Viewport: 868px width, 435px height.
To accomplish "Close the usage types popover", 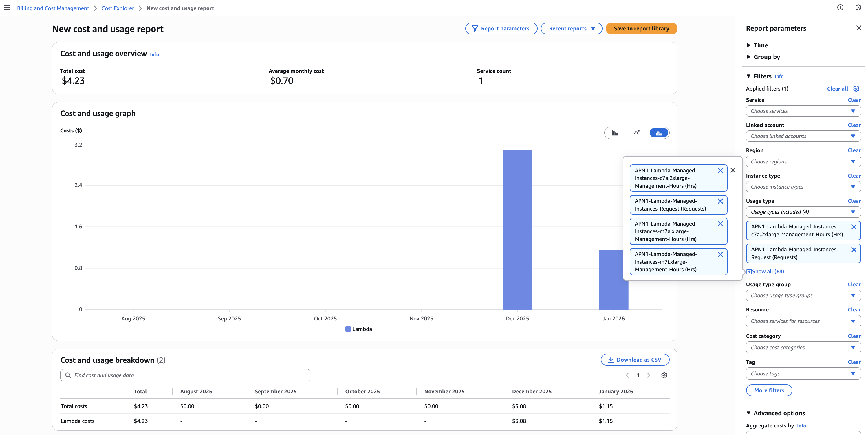I will click(x=733, y=170).
